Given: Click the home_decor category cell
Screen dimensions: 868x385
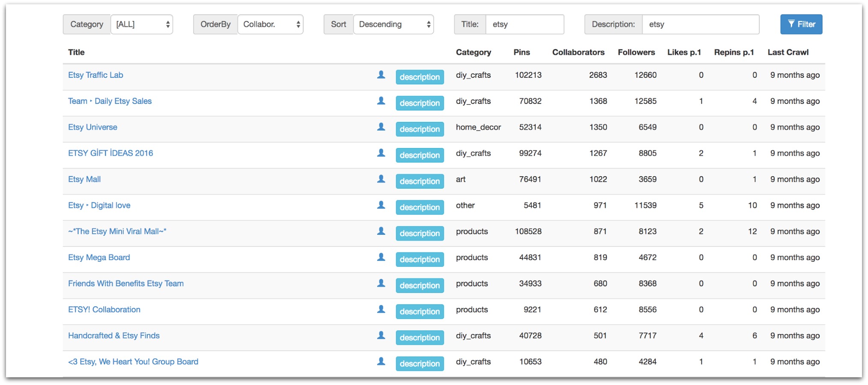Looking at the screenshot, I should tap(478, 127).
